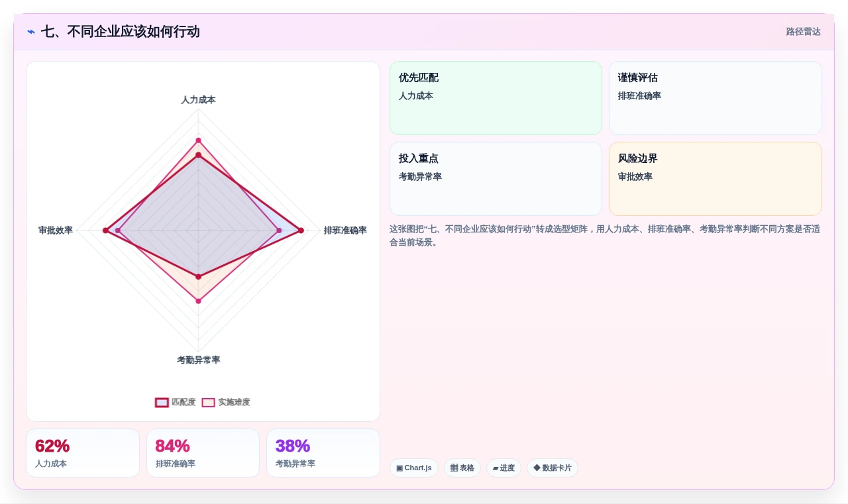Click the 62% 人力成本 stat card

83,453
